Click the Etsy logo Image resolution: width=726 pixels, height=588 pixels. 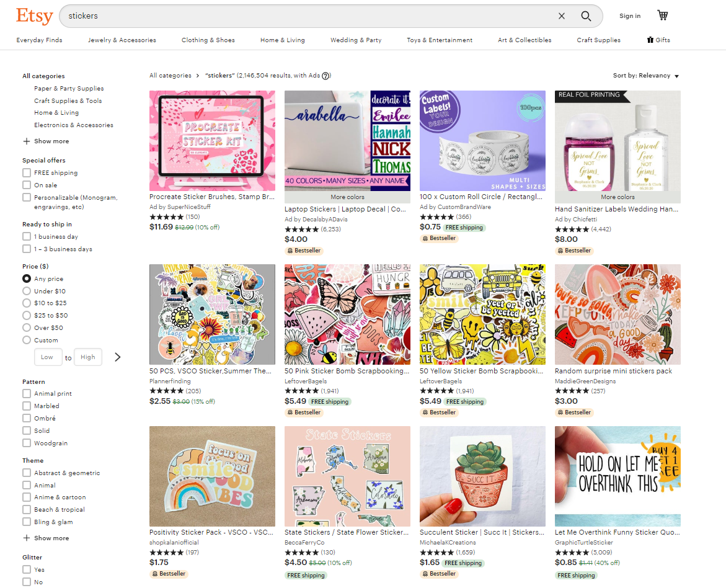[x=33, y=16]
